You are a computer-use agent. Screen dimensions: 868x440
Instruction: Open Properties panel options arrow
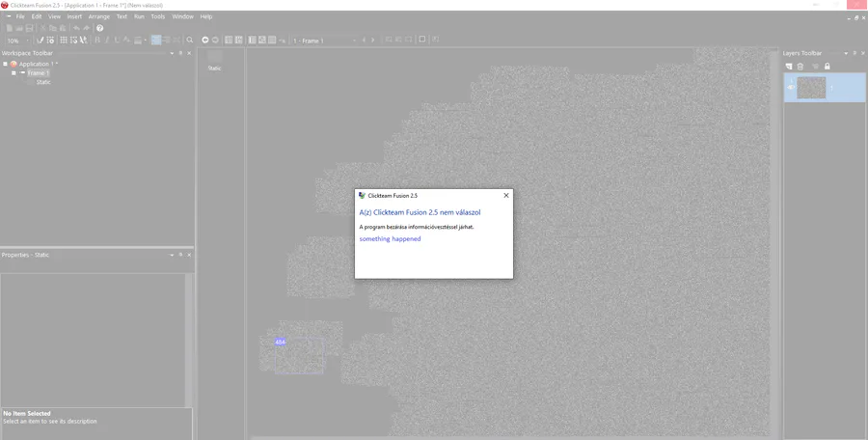click(172, 255)
